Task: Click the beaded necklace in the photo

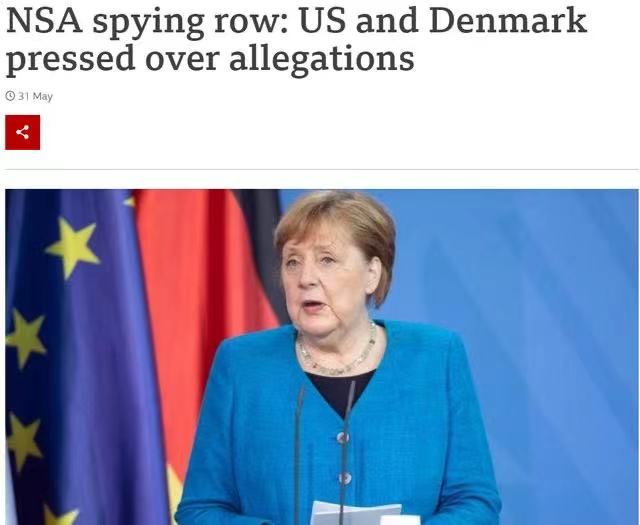Action: tap(337, 351)
